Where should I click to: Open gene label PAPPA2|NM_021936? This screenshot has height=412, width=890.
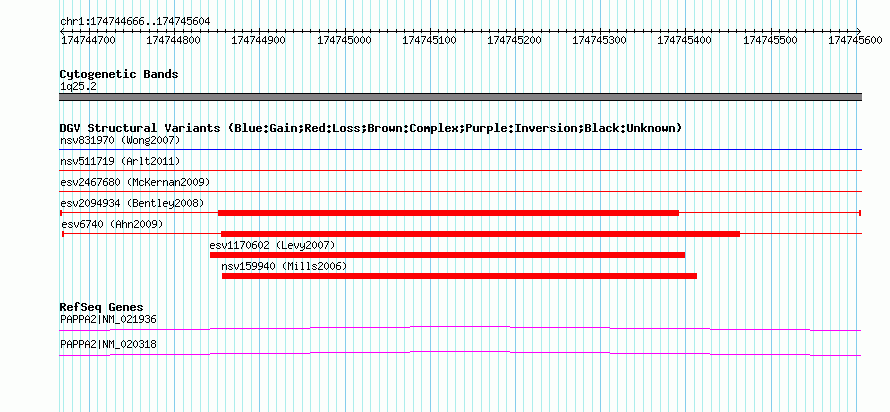(108, 319)
